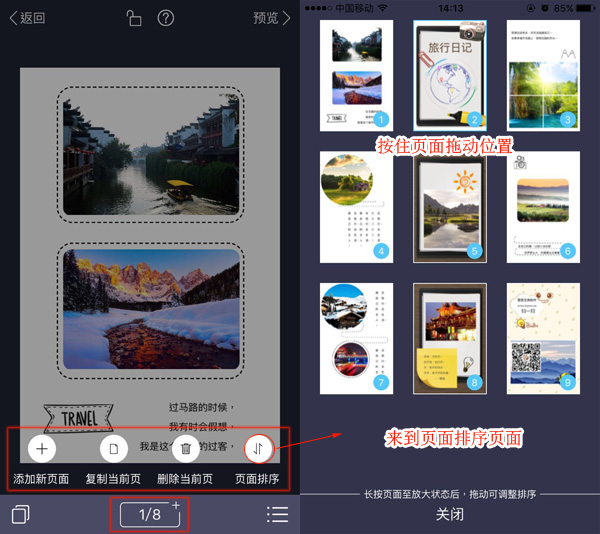
Task: Select the 复制当前页 label
Action: coord(113,479)
